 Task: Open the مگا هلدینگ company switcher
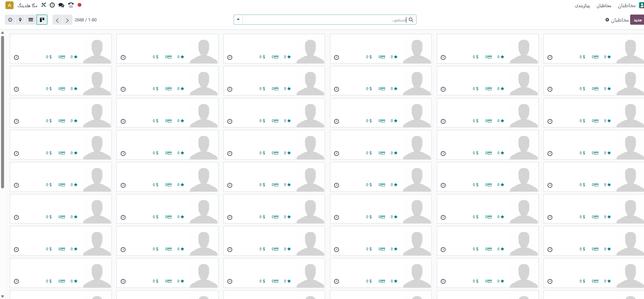click(27, 5)
